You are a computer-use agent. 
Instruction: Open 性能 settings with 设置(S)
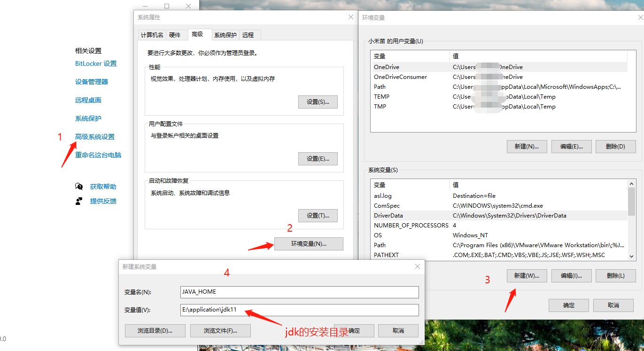318,102
